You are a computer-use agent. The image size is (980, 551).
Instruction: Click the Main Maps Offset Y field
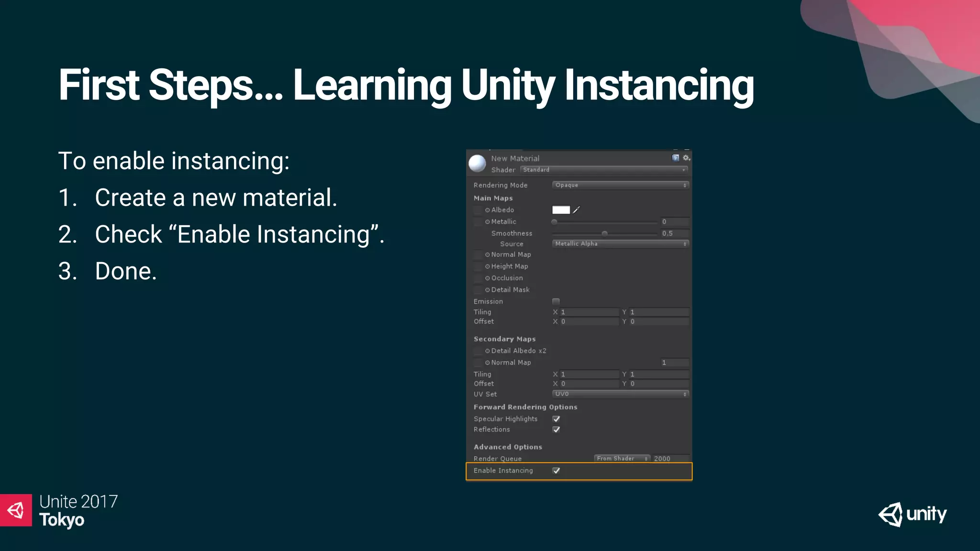659,322
